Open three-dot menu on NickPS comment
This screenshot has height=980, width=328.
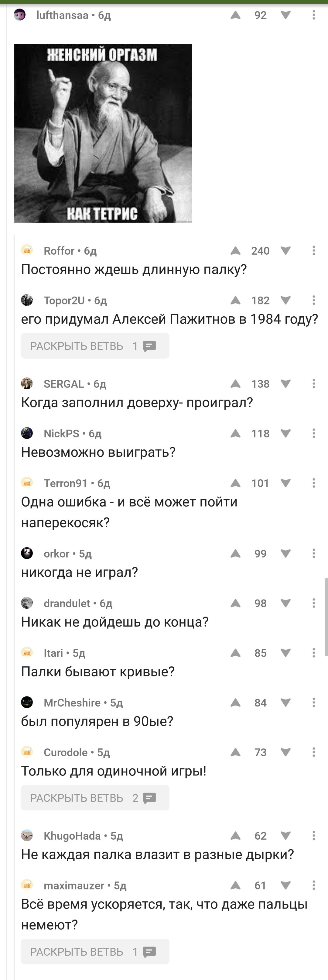[x=313, y=433]
